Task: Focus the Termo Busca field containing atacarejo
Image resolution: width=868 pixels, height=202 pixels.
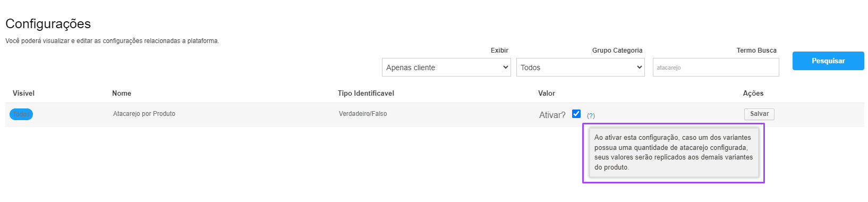Action: [716, 68]
